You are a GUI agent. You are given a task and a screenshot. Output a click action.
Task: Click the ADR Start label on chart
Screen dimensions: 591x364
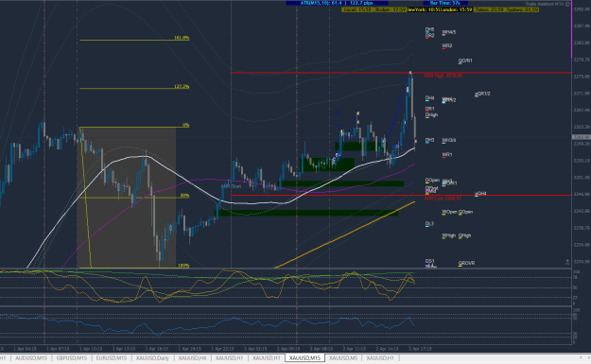231,186
